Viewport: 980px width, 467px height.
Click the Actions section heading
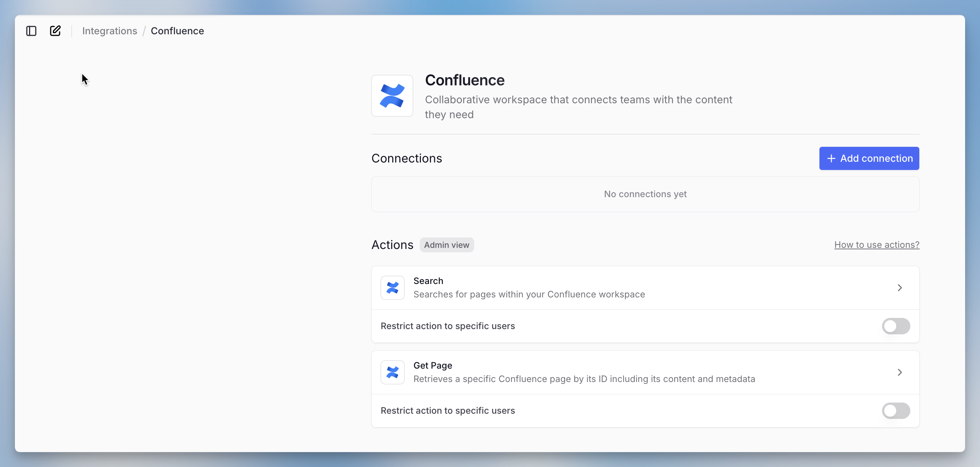tap(392, 245)
